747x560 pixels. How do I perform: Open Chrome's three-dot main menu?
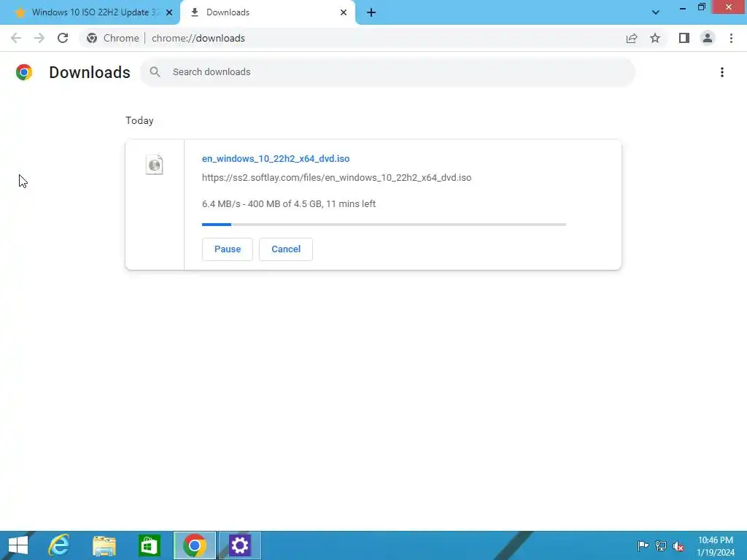pos(731,38)
